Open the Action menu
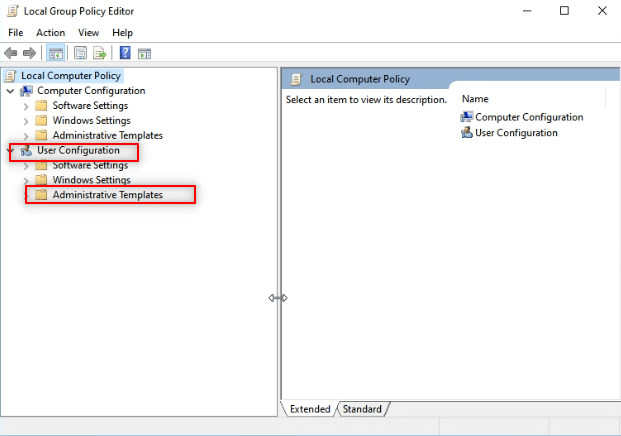The width and height of the screenshot is (621, 436). 51,32
